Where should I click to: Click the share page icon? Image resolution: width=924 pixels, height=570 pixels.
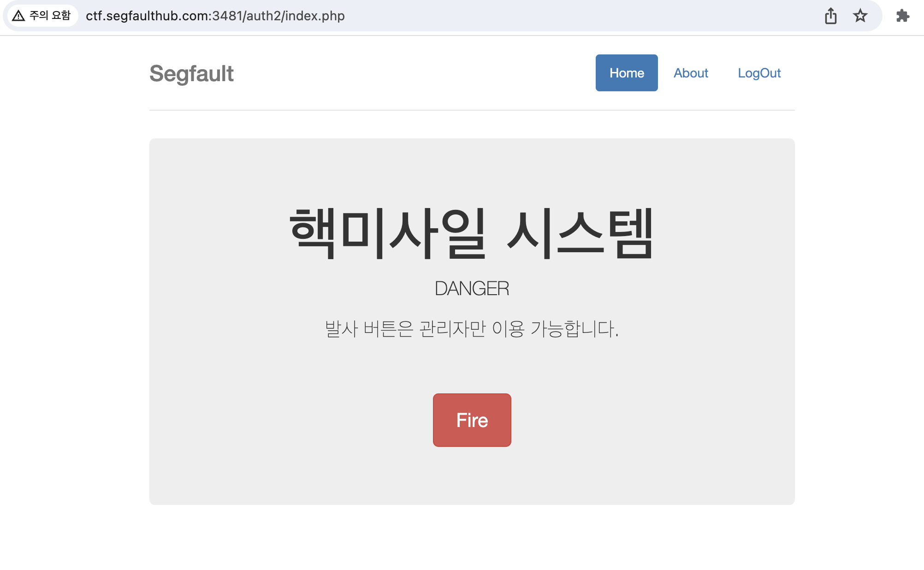pyautogui.click(x=830, y=16)
